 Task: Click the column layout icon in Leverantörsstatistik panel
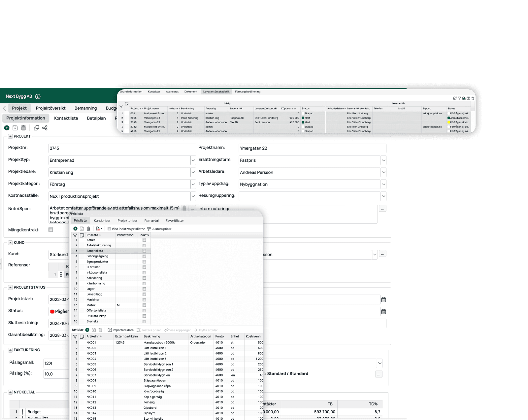[468, 98]
